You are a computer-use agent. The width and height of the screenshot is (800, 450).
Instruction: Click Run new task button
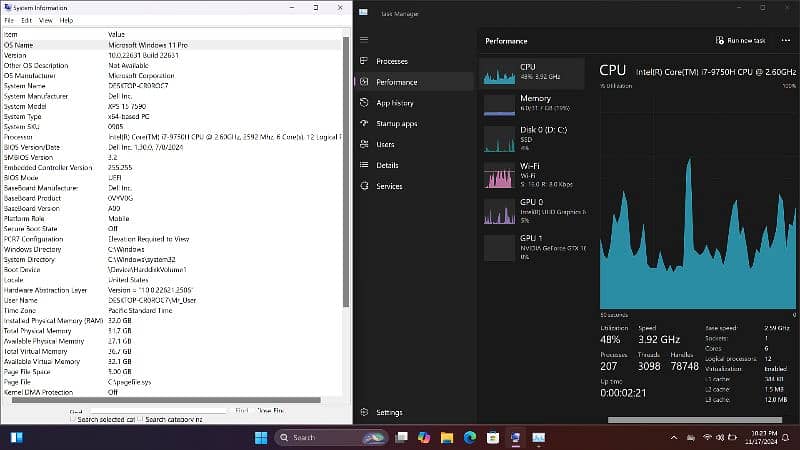pos(740,40)
